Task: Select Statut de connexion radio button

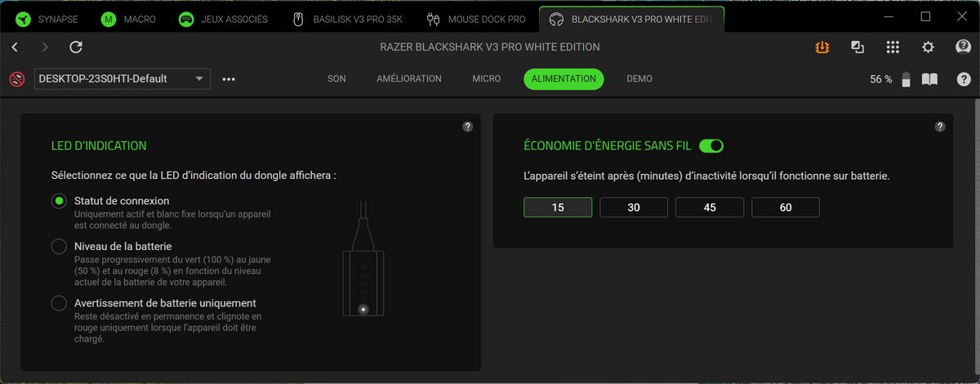Action: point(59,201)
